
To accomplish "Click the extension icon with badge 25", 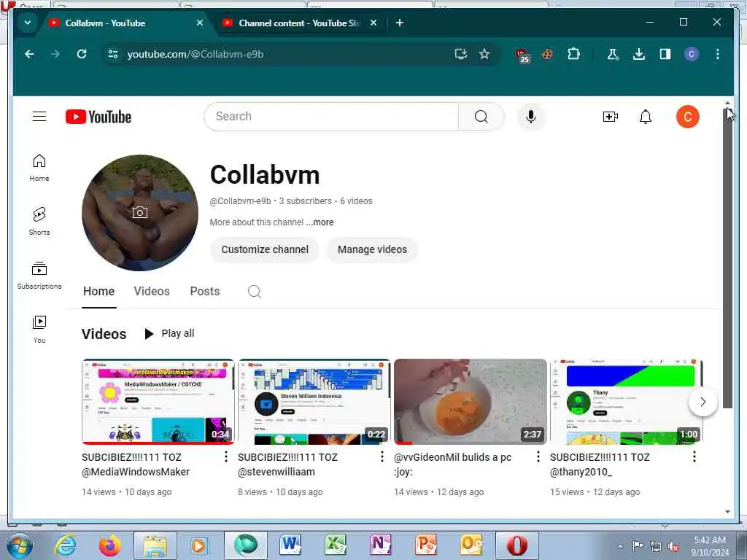I will [x=522, y=55].
